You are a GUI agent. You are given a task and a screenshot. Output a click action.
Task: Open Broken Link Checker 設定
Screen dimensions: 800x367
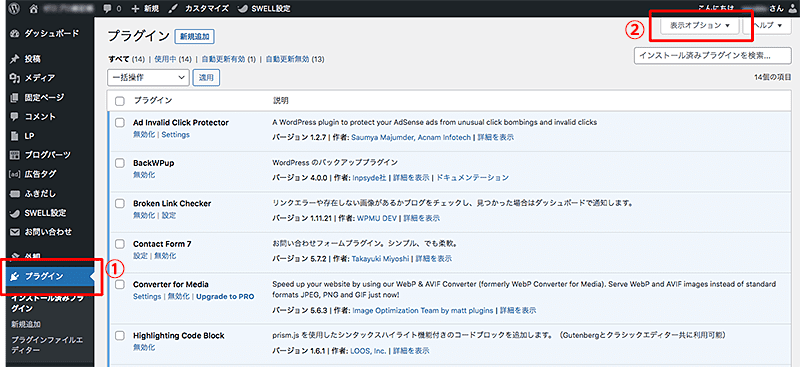(x=169, y=215)
